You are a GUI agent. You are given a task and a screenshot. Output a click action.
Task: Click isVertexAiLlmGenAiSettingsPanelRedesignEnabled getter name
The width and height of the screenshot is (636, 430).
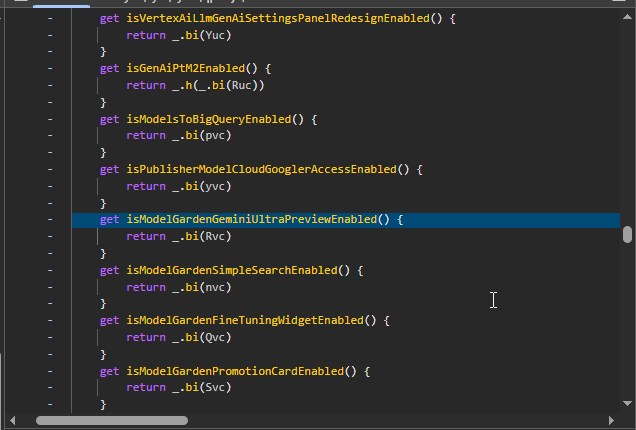tap(278, 18)
